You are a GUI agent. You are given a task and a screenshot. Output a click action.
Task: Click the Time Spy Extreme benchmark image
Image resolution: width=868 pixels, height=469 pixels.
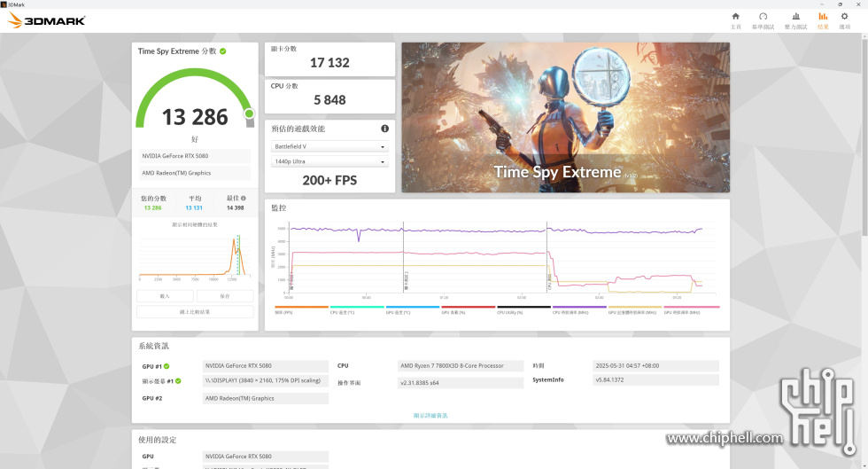[565, 118]
